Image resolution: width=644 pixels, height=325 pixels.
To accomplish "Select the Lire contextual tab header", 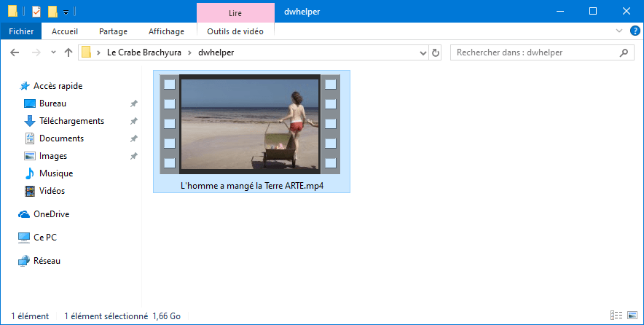I will point(235,12).
